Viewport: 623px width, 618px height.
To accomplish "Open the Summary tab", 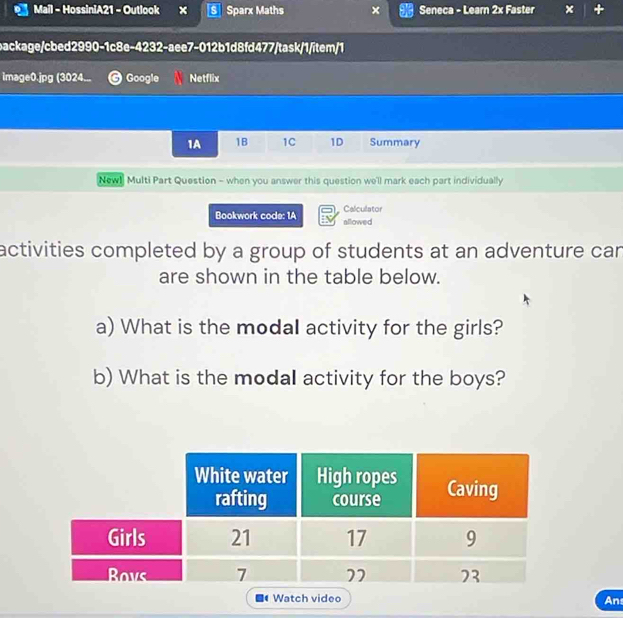I will point(394,142).
